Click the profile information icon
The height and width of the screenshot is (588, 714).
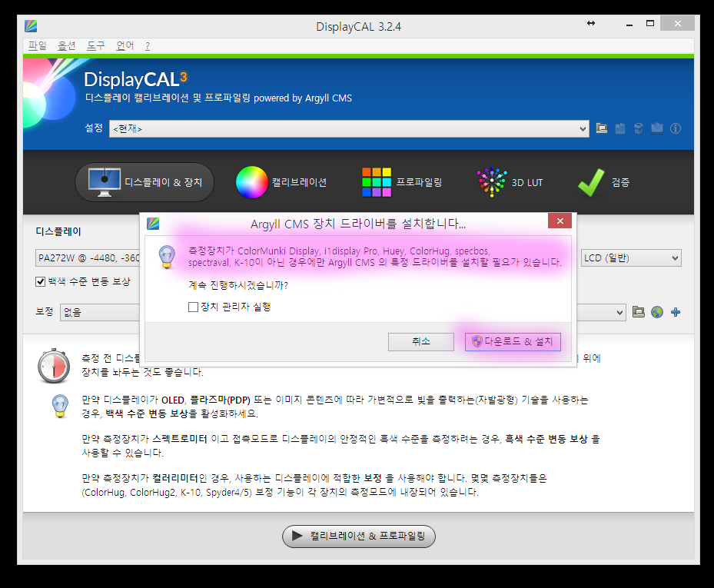[676, 128]
